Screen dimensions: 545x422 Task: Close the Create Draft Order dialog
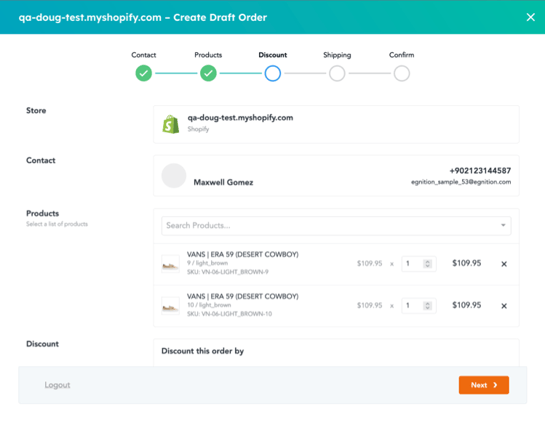point(530,17)
